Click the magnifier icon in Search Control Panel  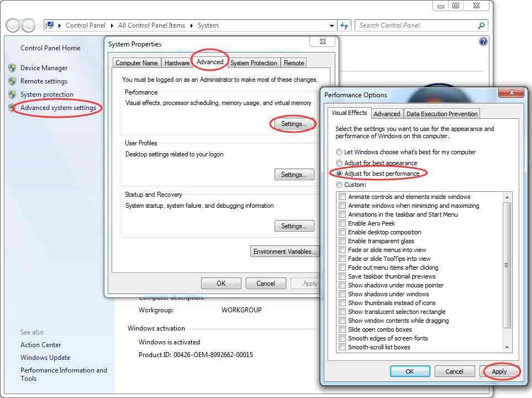coord(481,25)
